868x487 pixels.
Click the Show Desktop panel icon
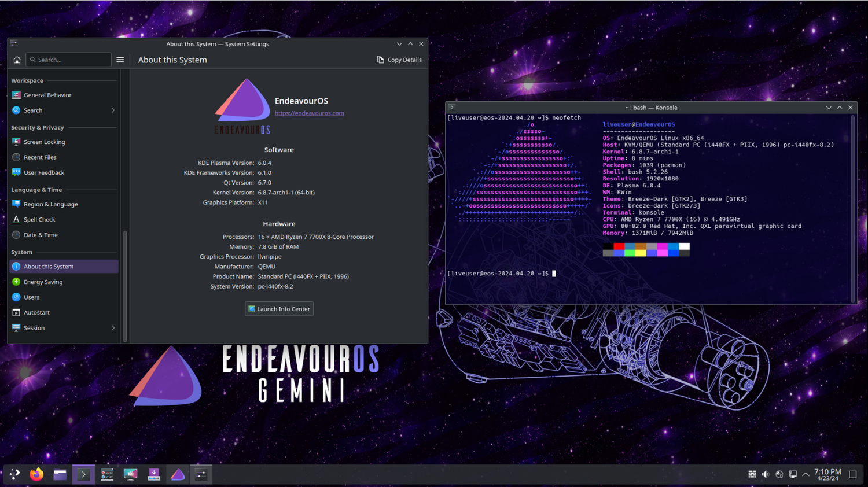pyautogui.click(x=852, y=474)
